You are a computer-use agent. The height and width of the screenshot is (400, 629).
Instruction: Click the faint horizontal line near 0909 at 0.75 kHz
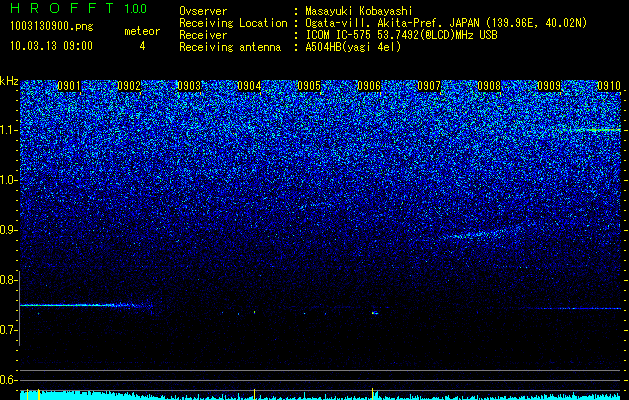point(574,309)
